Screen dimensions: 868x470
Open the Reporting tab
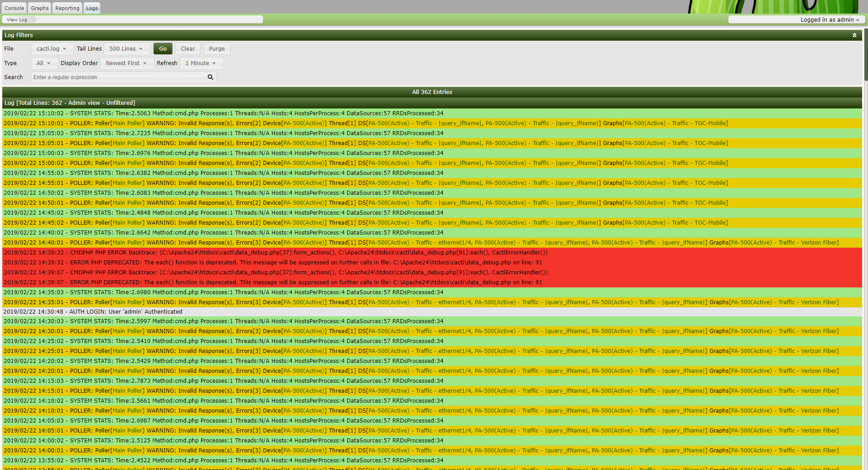pos(67,8)
